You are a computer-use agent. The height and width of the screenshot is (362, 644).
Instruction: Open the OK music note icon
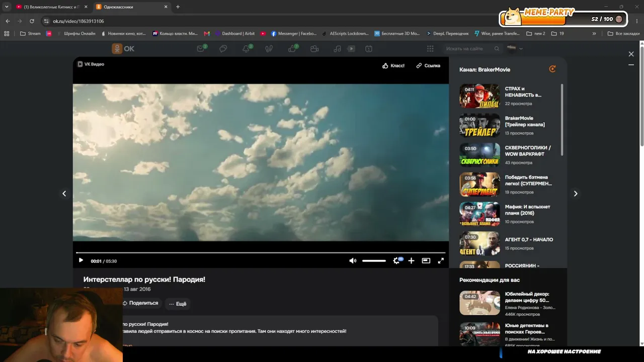coord(337,49)
